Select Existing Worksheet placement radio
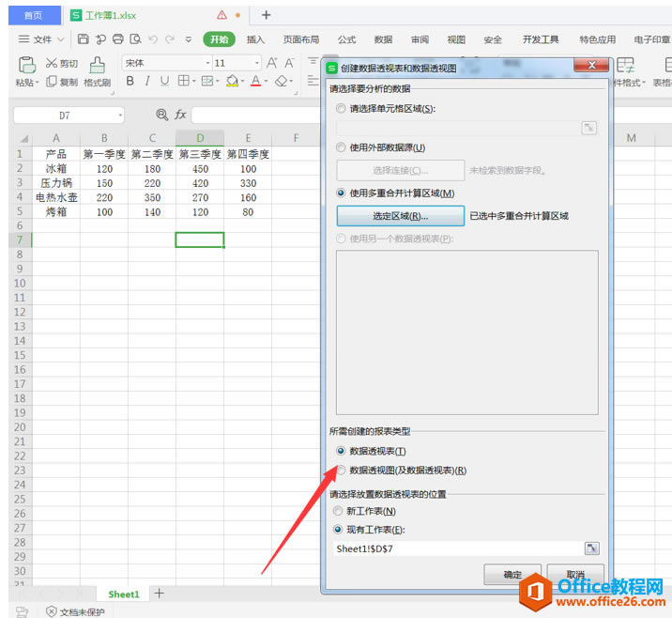This screenshot has height=618, width=672. [x=338, y=530]
